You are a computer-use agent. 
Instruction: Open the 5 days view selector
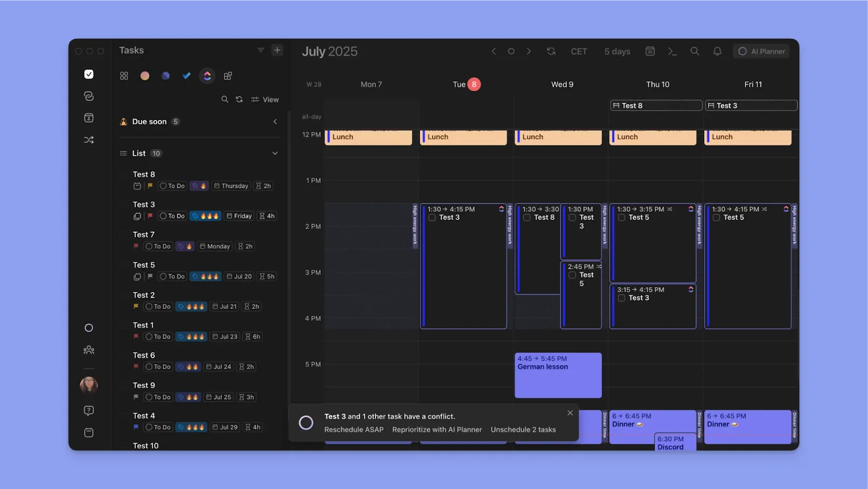tap(617, 52)
